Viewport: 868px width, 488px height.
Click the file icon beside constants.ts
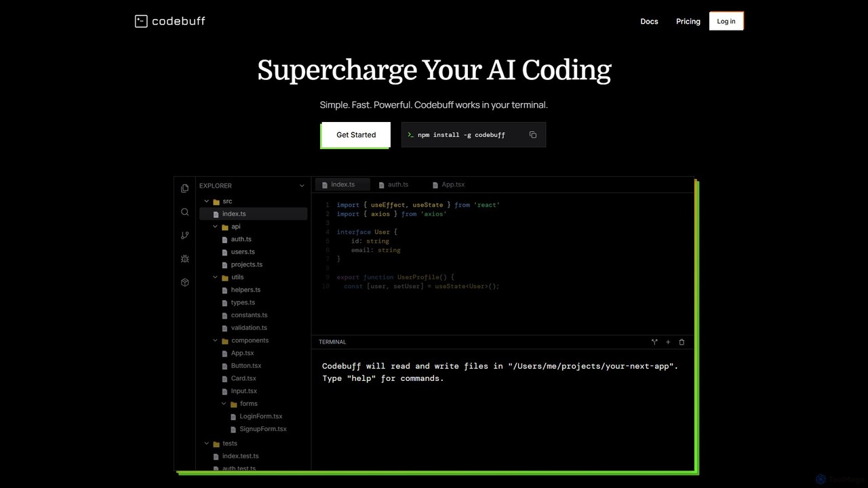(225, 315)
